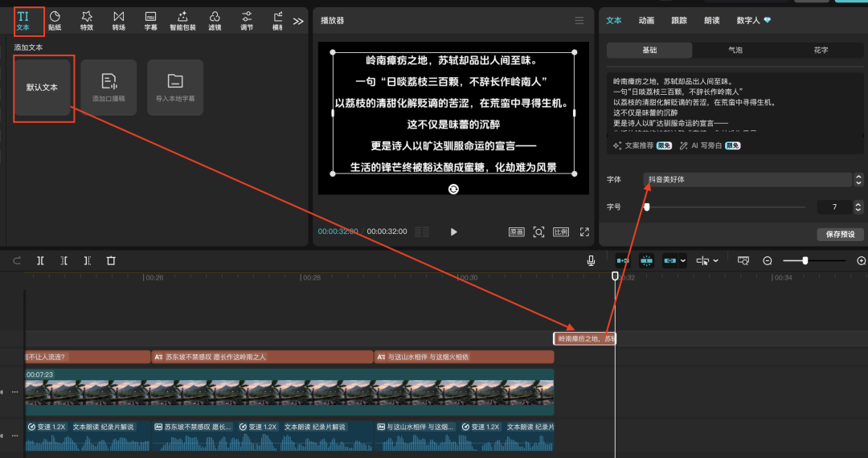Click the font dropdown stepper arrows
868x458 pixels.
pyautogui.click(x=858, y=179)
